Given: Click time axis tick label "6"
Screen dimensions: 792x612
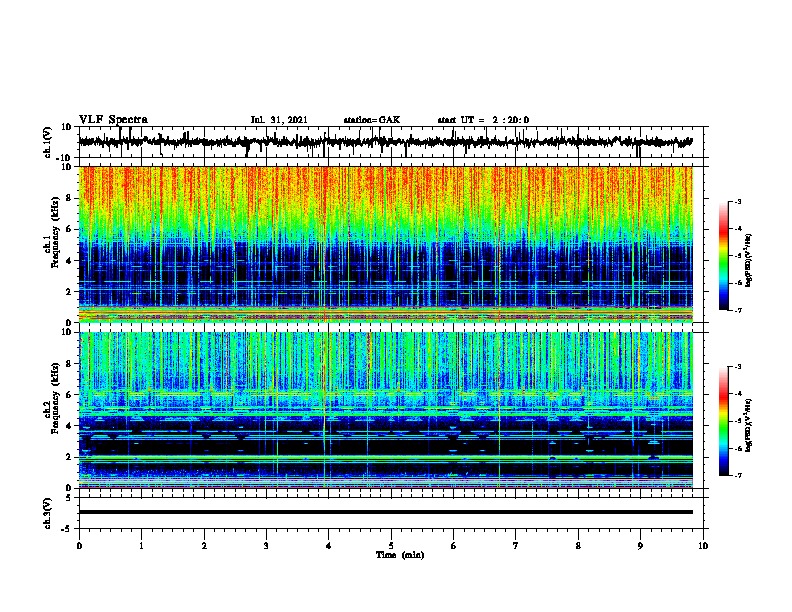Looking at the screenshot, I should pos(454,545).
